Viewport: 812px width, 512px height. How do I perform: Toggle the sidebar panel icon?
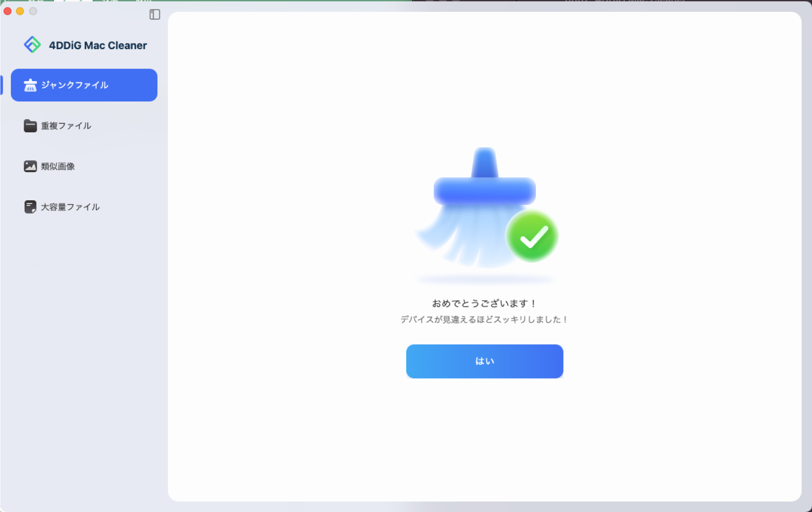click(x=155, y=15)
